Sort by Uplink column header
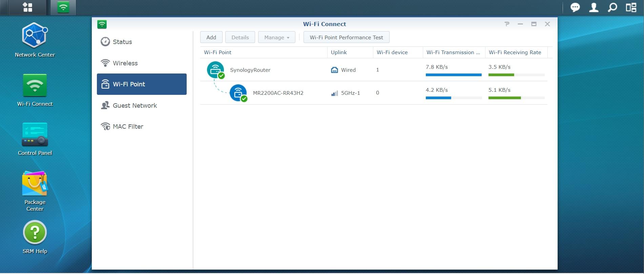This screenshot has height=274, width=644. coord(350,52)
